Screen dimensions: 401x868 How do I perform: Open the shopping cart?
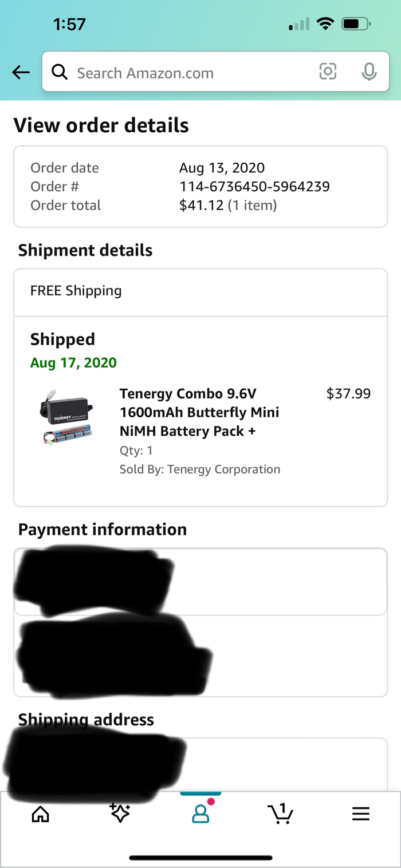point(280,814)
